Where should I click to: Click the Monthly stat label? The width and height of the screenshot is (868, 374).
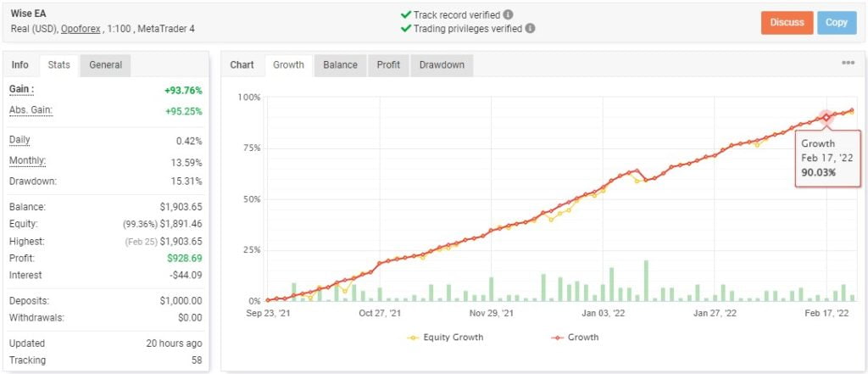[27, 161]
